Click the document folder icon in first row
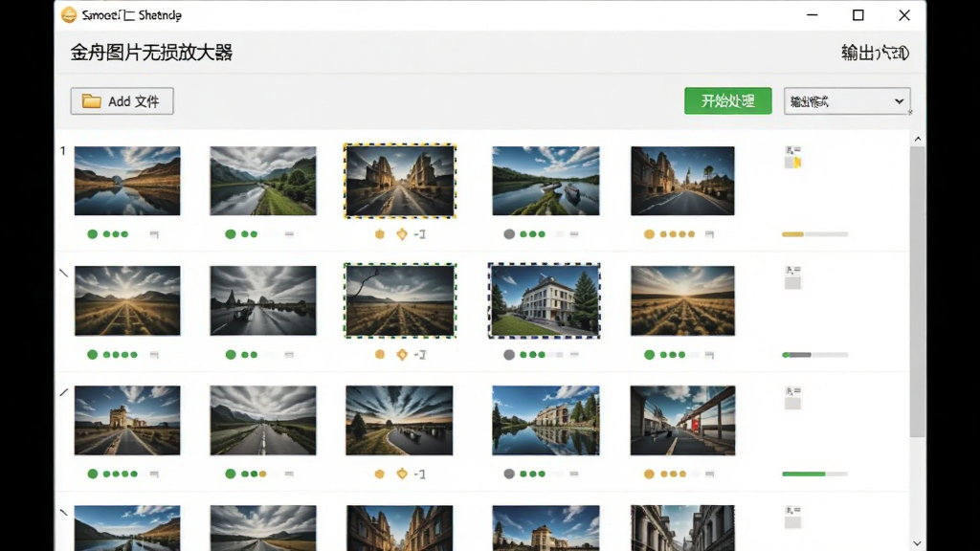 tap(793, 158)
